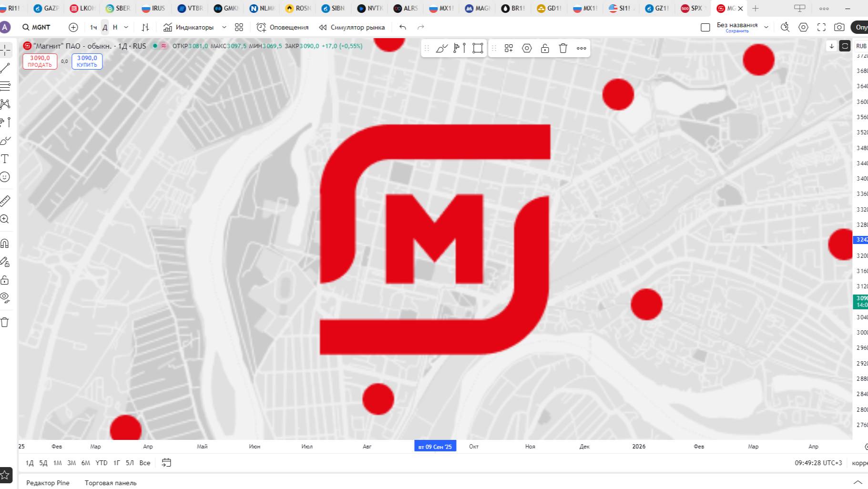This screenshot has height=489, width=868.
Task: Click the Индикаторы button
Action: 188,27
